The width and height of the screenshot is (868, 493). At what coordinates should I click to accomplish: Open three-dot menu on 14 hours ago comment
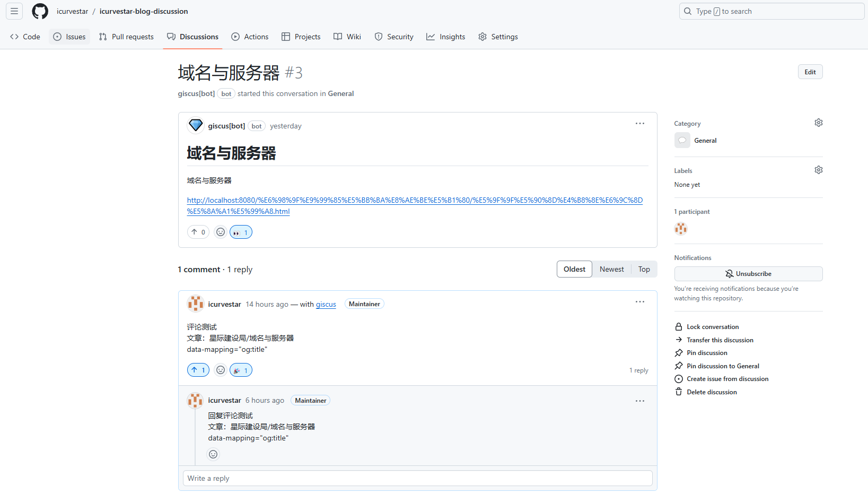click(639, 302)
